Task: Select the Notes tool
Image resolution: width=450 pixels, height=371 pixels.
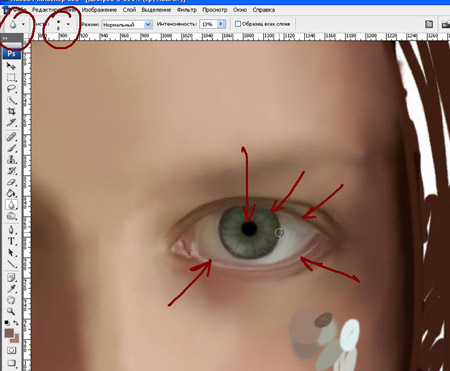Action: coord(11,277)
